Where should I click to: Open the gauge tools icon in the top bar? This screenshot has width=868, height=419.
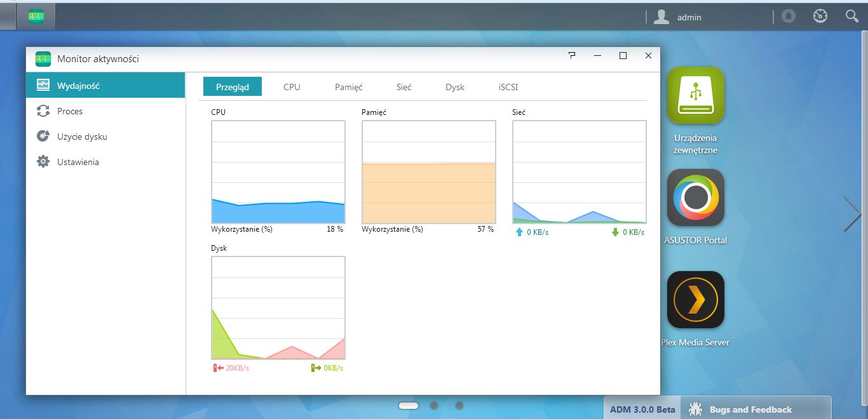[820, 17]
